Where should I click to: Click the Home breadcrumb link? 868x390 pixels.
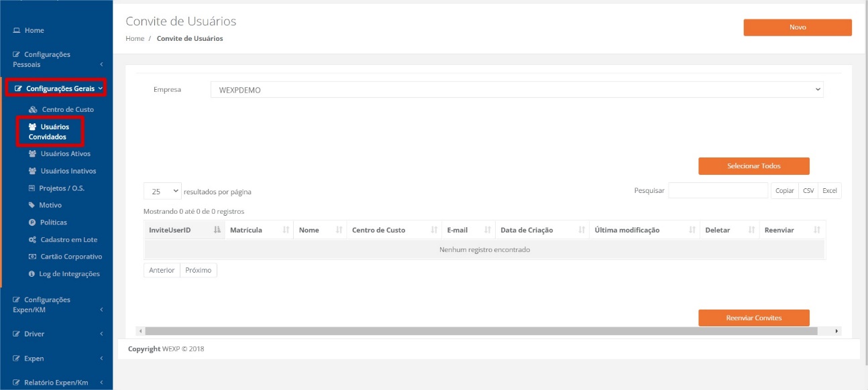coord(135,38)
